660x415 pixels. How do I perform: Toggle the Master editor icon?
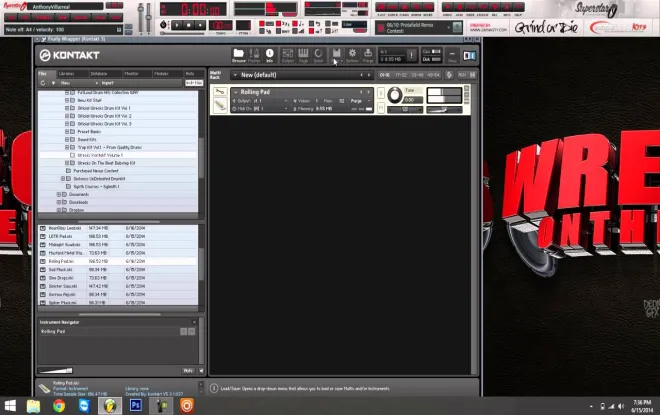pos(254,56)
